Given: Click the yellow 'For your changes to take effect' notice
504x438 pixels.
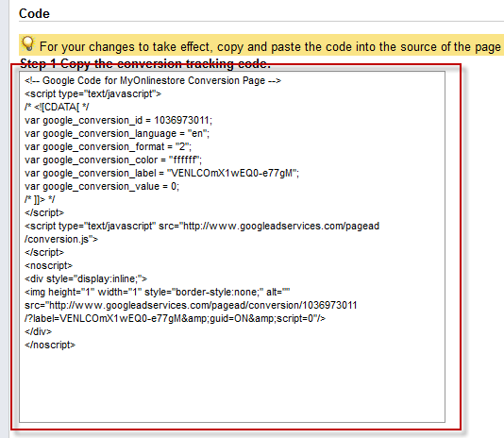Looking at the screenshot, I should (x=261, y=44).
